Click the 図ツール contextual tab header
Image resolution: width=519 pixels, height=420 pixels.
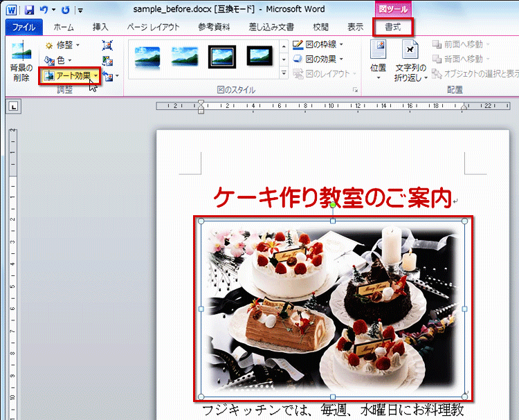pos(393,9)
